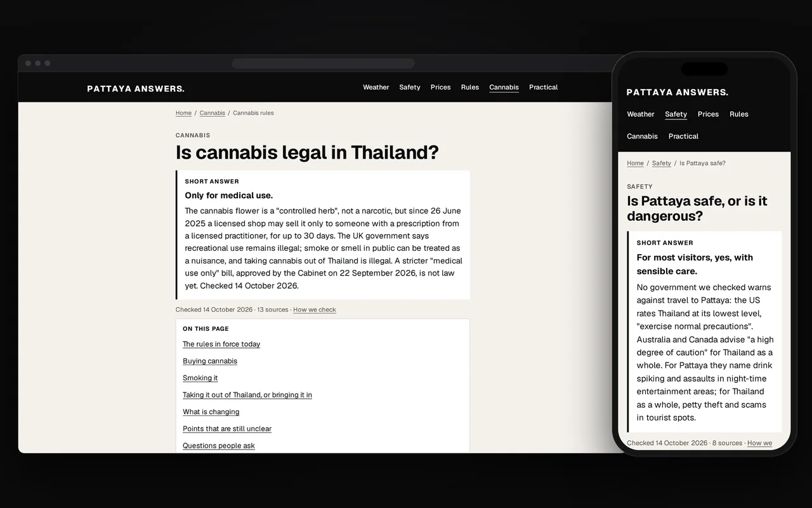The height and width of the screenshot is (508, 812).
Task: Click the Pattaya Answers logo in desktop window
Action: pos(136,89)
